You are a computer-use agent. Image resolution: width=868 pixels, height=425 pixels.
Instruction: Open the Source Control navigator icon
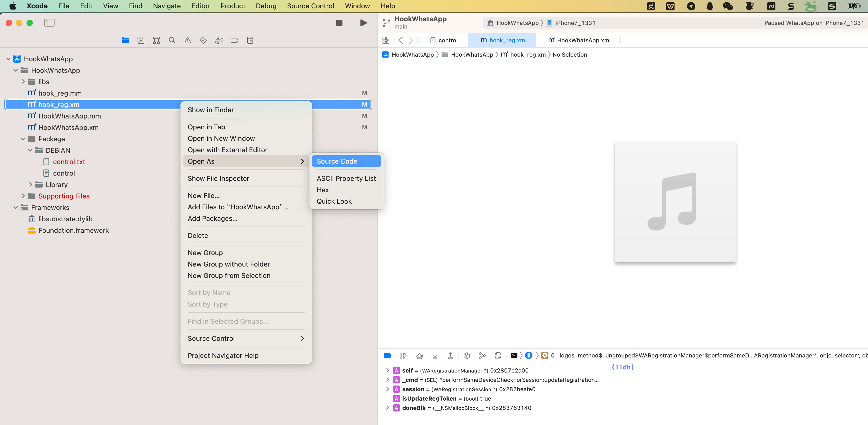click(141, 40)
